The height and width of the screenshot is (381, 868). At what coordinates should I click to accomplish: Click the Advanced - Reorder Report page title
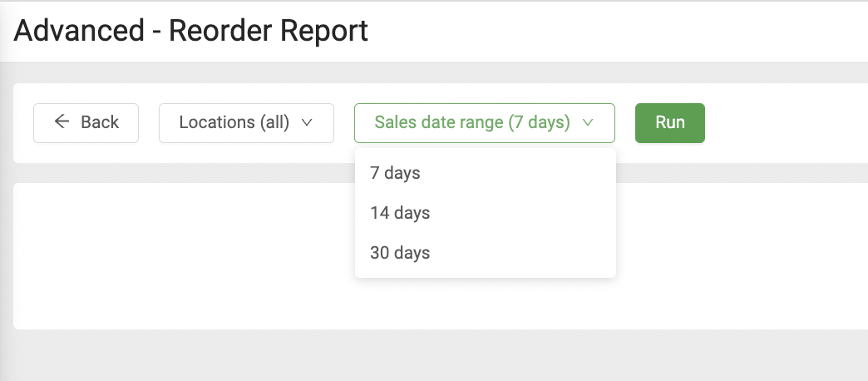tap(191, 32)
